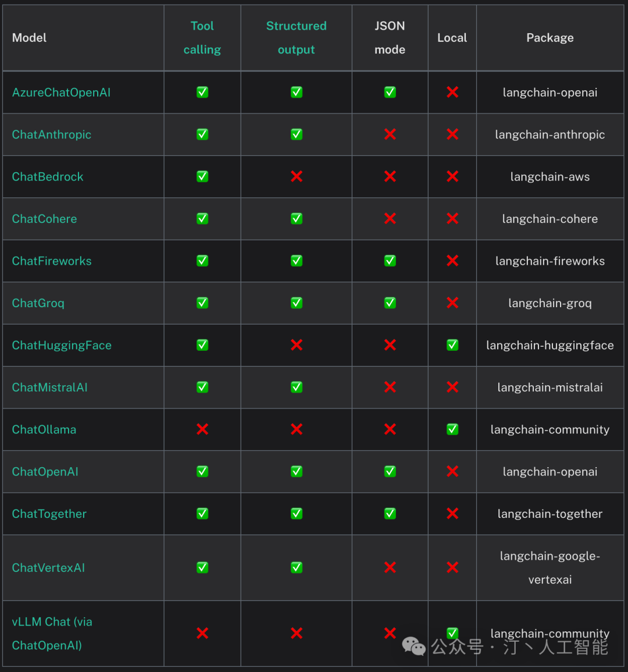Open the AzureChatOpenAI model link

tap(61, 93)
